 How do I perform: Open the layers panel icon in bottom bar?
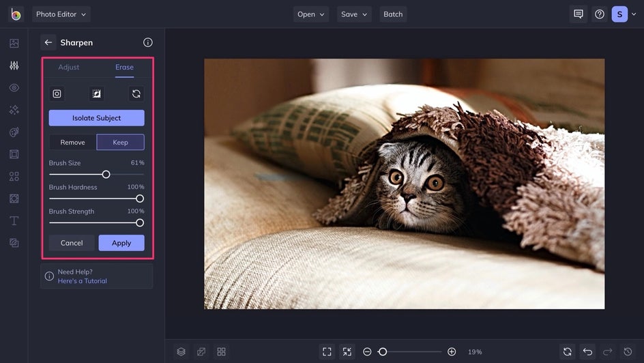point(181,352)
